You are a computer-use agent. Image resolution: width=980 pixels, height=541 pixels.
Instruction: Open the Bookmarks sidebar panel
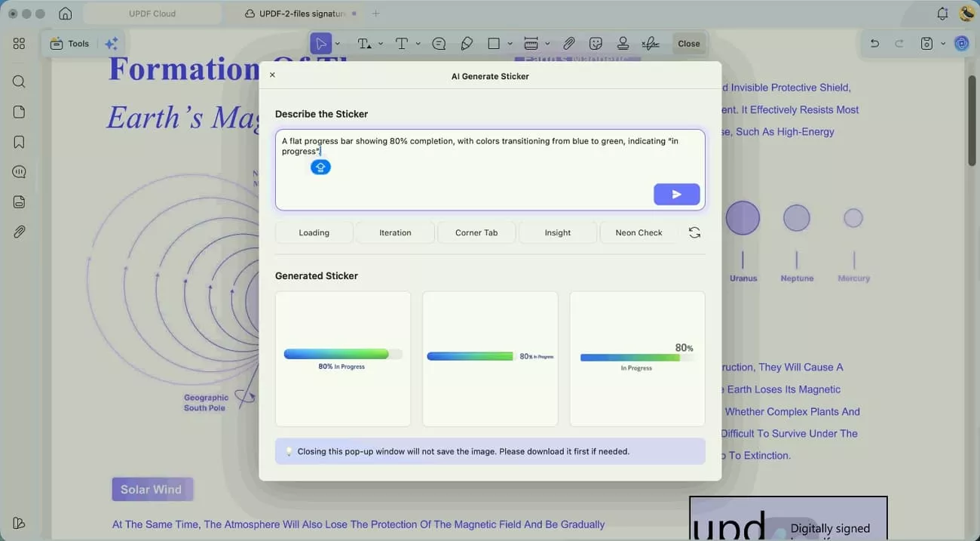point(19,141)
